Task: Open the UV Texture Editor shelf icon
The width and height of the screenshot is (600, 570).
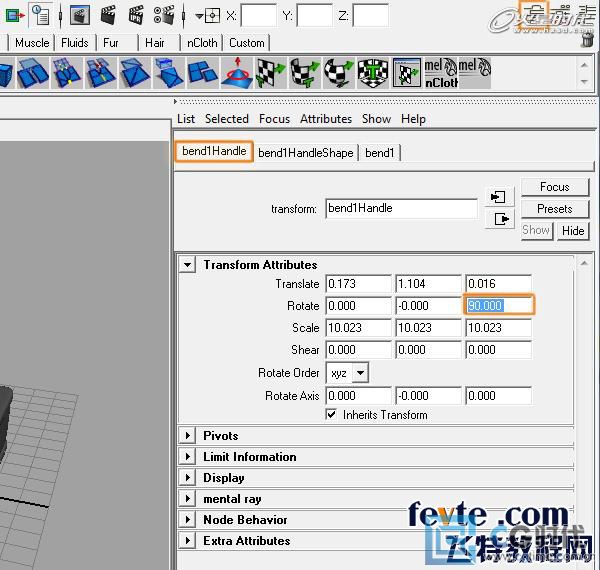Action: tap(407, 73)
